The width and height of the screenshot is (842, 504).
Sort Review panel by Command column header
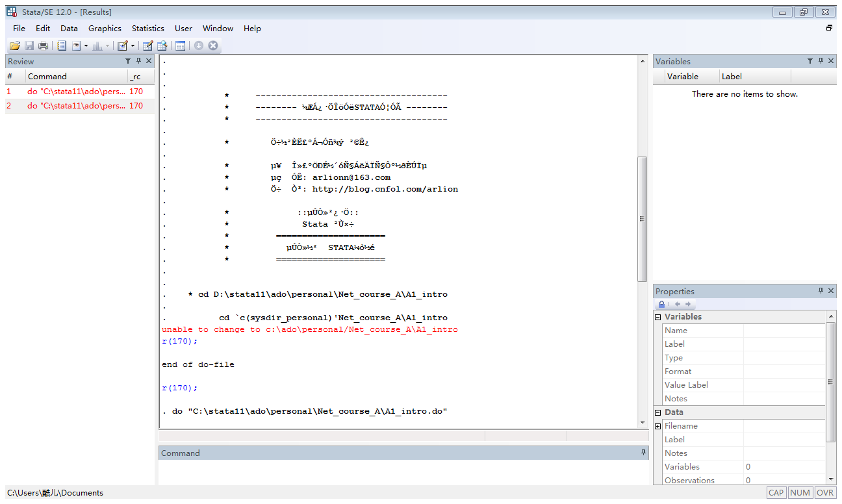[x=75, y=76]
